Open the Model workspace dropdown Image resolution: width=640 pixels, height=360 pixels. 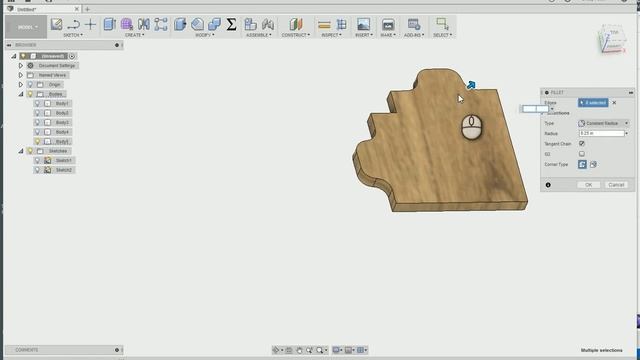pyautogui.click(x=26, y=27)
